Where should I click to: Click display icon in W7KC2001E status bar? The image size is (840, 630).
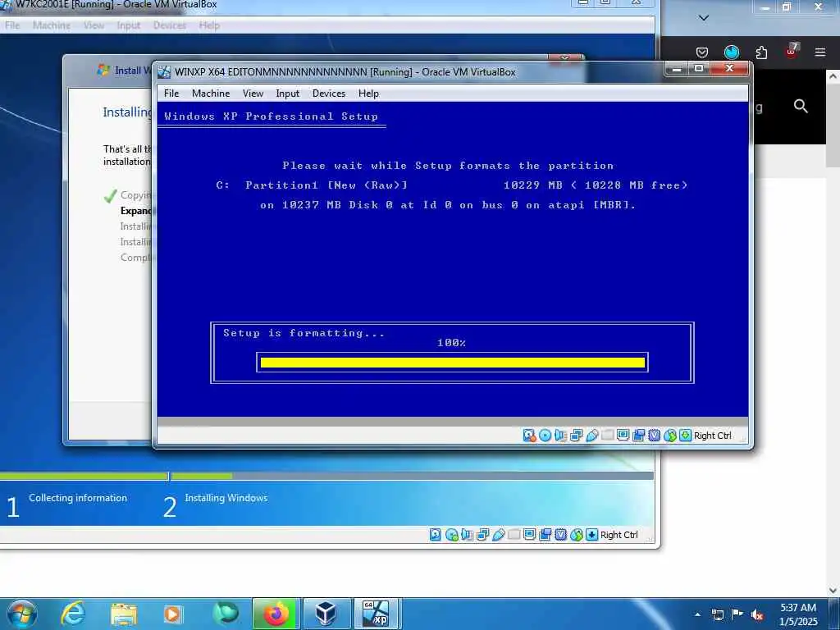click(529, 534)
